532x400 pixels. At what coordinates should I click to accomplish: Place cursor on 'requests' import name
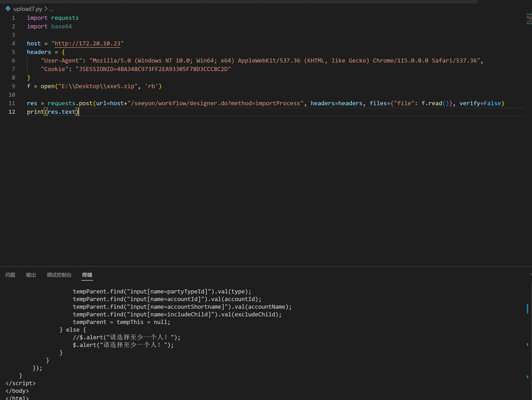[x=65, y=18]
